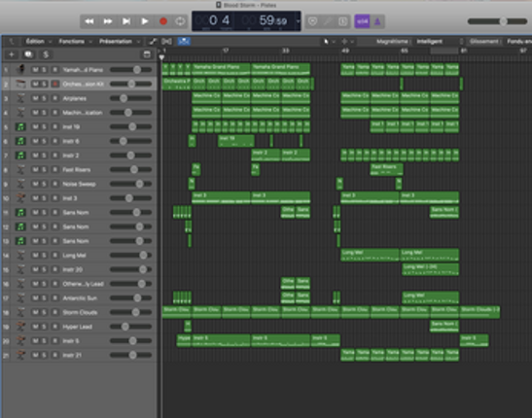The image size is (532, 418).
Task: Click the Inst 21 track icon
Action: [x=20, y=355]
